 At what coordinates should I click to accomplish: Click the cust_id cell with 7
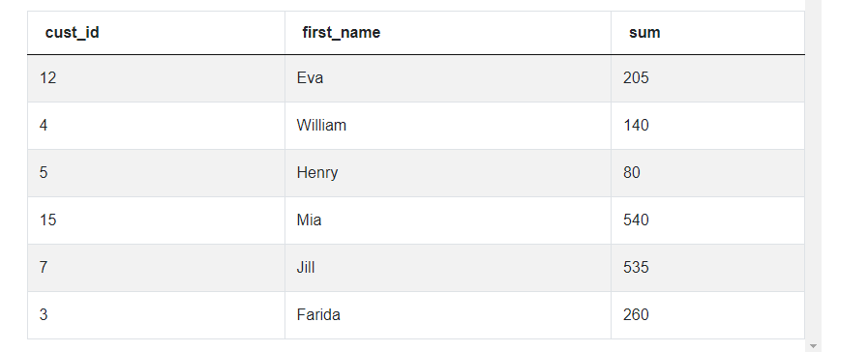pos(156,268)
